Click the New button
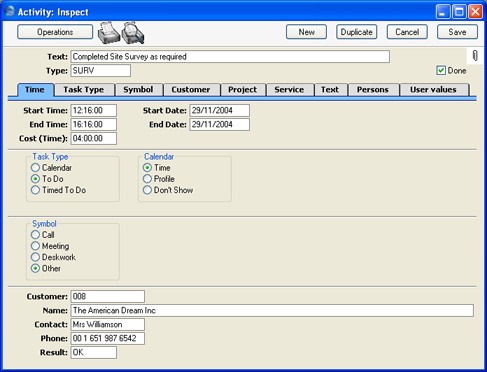This screenshot has height=372, width=487. (x=306, y=32)
